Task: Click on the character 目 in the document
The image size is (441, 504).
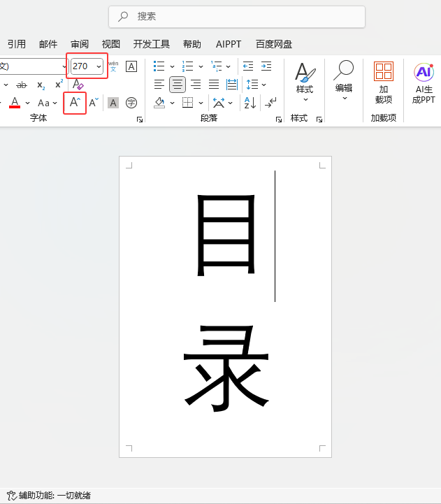Action: (226, 236)
